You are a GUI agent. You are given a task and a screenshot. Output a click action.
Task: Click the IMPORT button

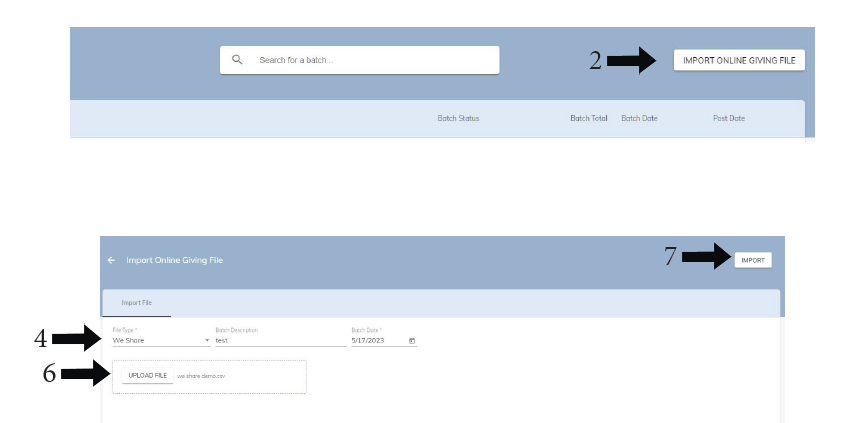tap(753, 260)
